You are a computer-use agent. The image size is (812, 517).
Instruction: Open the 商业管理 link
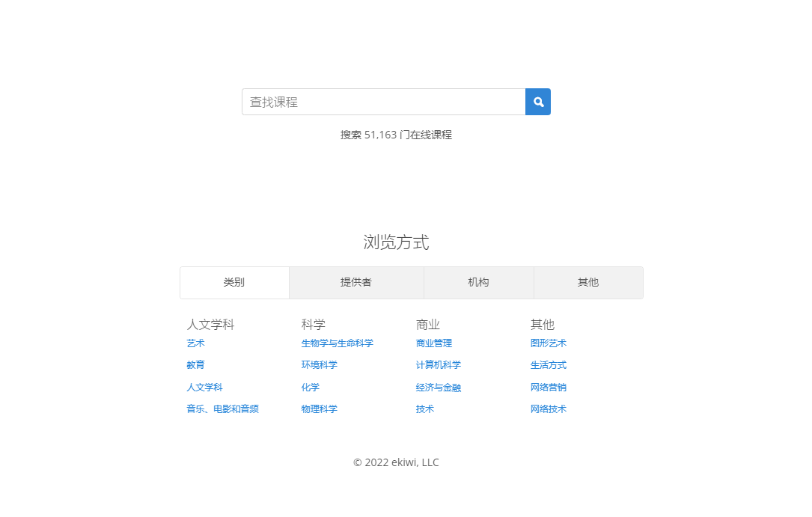433,343
